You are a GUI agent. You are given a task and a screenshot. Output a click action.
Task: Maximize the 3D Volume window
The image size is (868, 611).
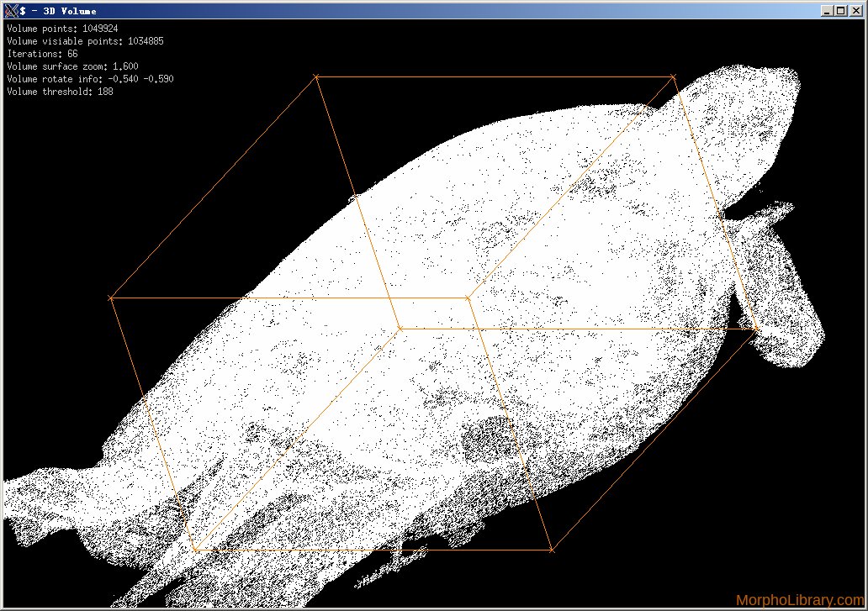pyautogui.click(x=841, y=11)
